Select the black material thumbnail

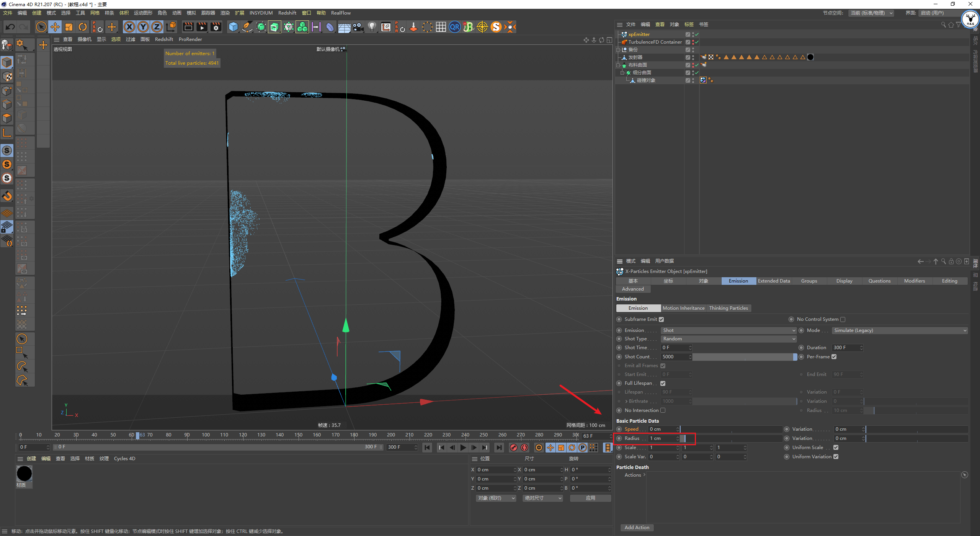click(x=24, y=474)
